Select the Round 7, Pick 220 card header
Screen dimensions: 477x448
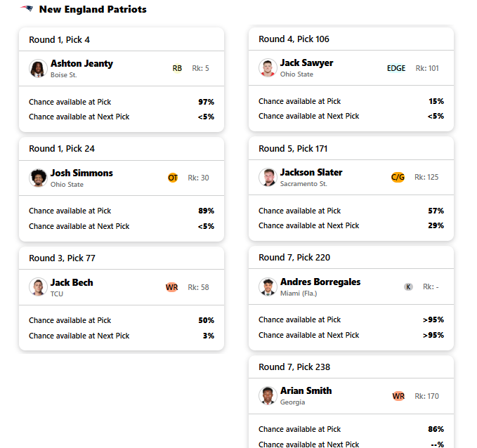351,258
